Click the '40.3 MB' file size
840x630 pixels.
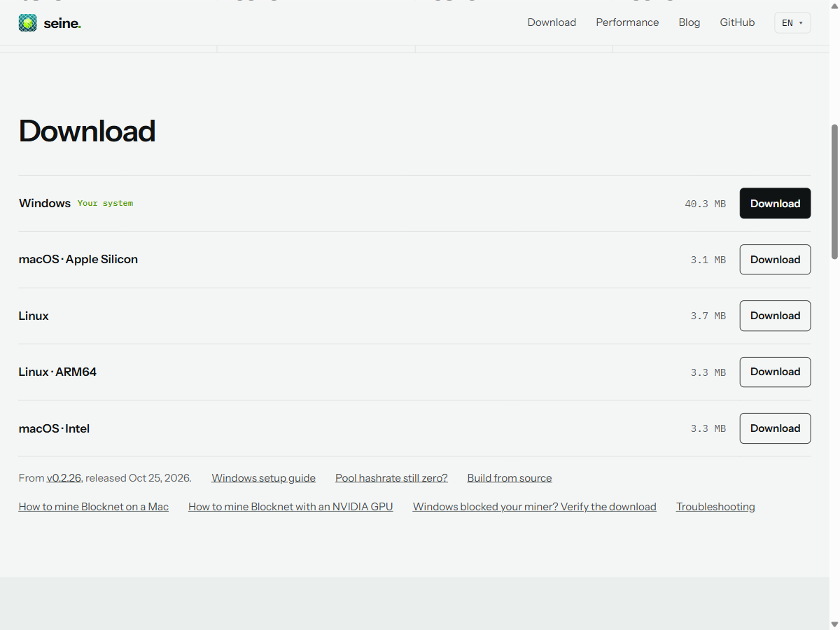click(x=705, y=204)
